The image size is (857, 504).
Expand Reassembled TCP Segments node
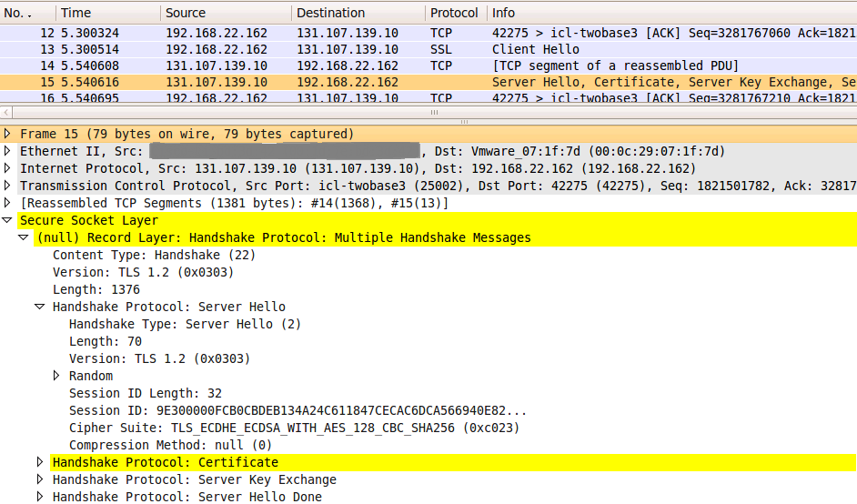pos(7,204)
